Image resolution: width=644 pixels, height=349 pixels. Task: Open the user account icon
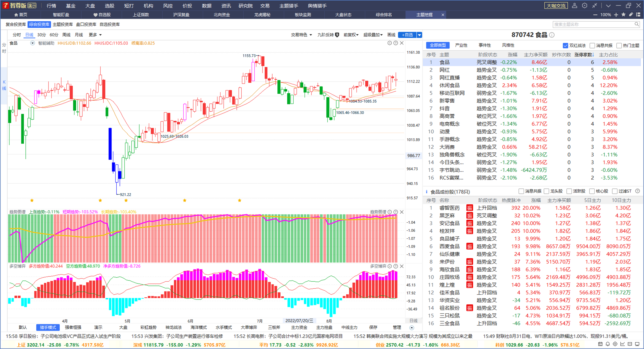coord(575,6)
